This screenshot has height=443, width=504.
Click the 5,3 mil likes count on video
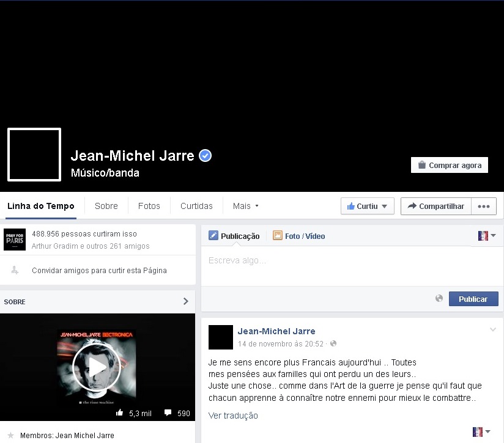140,414
